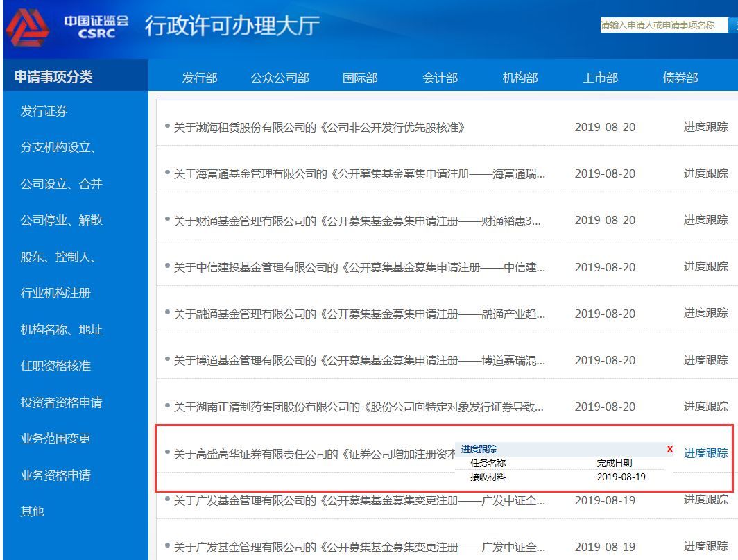Image resolution: width=738 pixels, height=560 pixels.
Task: Close the 进度跟踪 popup with red X
Action: [x=670, y=450]
